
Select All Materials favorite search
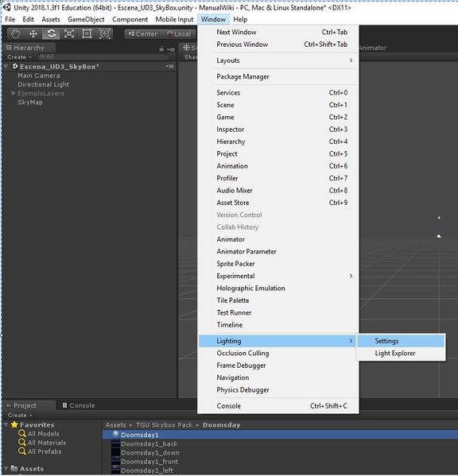coord(47,443)
